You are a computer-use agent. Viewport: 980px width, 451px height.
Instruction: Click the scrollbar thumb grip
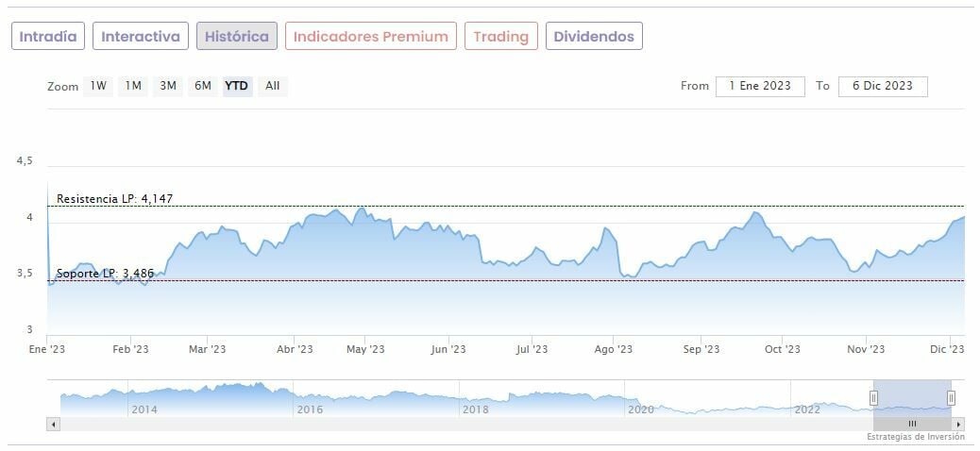point(912,425)
